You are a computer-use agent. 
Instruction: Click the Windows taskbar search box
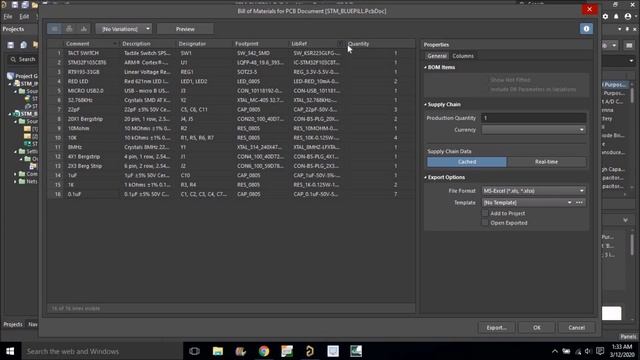[x=102, y=351]
